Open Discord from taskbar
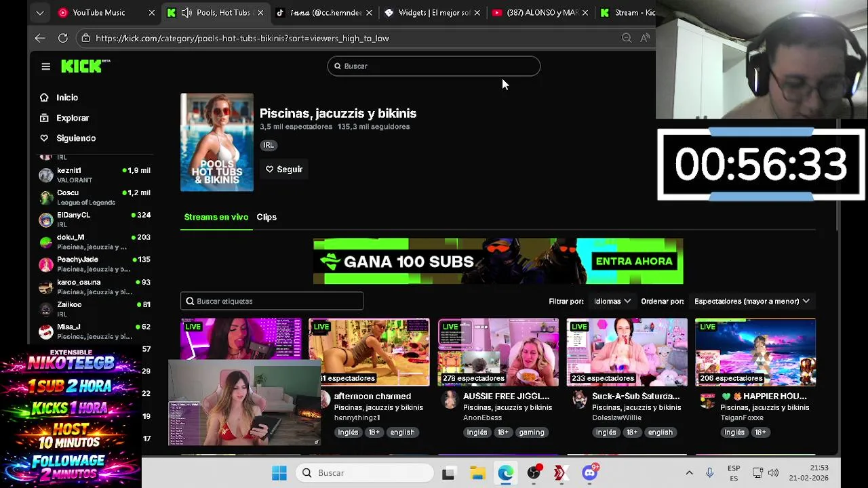The height and width of the screenshot is (488, 868). point(589,473)
